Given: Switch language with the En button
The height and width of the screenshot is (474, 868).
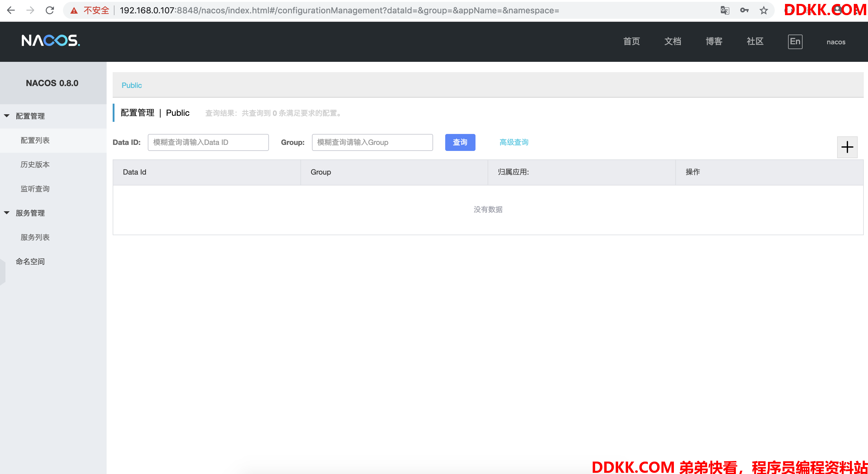Looking at the screenshot, I should [x=795, y=42].
